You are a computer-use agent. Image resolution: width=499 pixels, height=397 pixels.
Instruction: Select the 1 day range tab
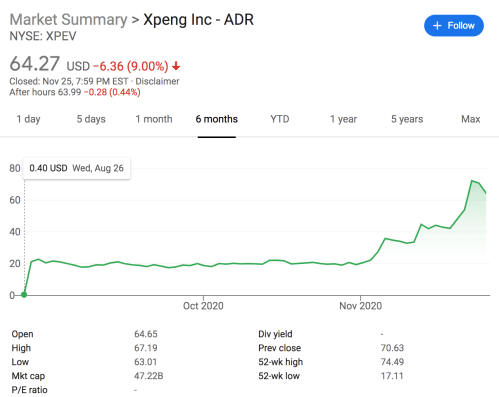(29, 119)
